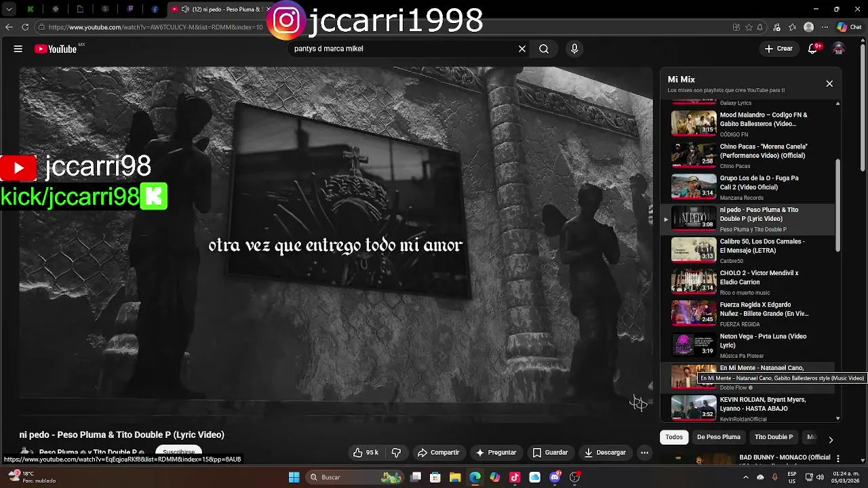Click the search magnifier button
The height and width of the screenshot is (488, 868).
(x=544, y=49)
